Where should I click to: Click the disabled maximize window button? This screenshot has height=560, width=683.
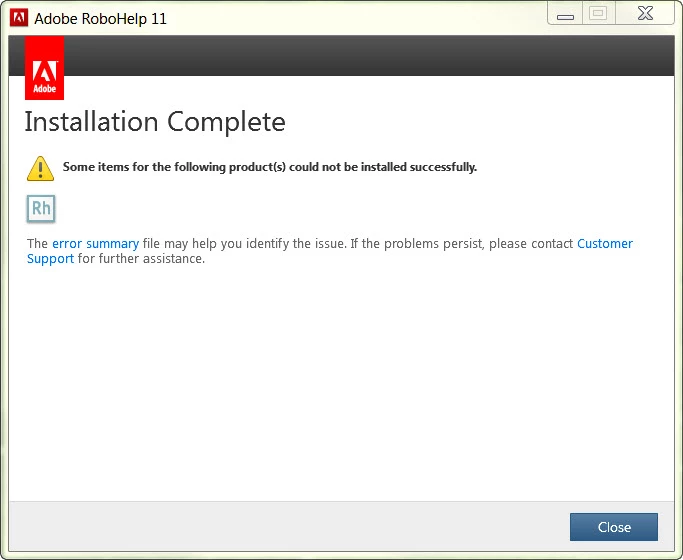point(598,13)
